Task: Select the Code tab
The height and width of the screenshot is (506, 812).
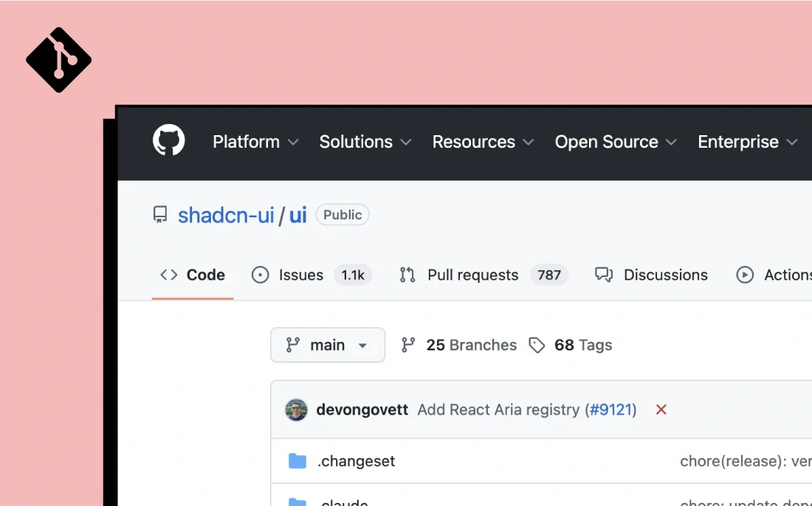Action: (x=193, y=275)
